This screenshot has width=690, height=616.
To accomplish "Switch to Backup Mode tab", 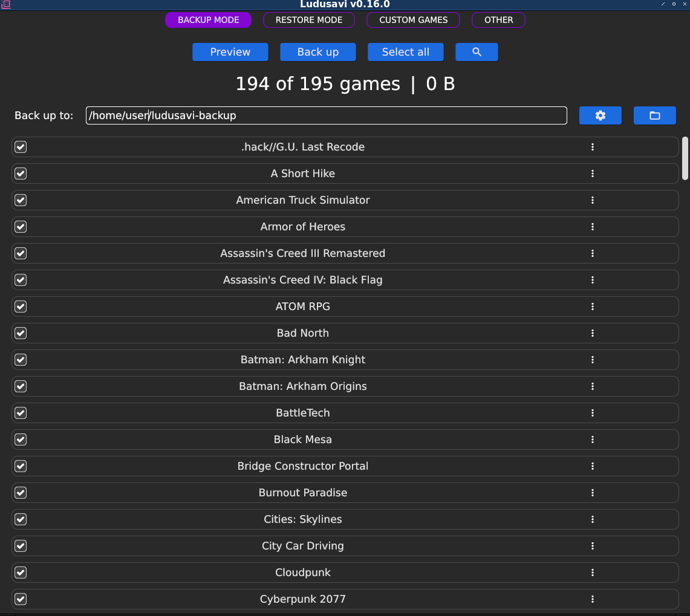I will (208, 20).
